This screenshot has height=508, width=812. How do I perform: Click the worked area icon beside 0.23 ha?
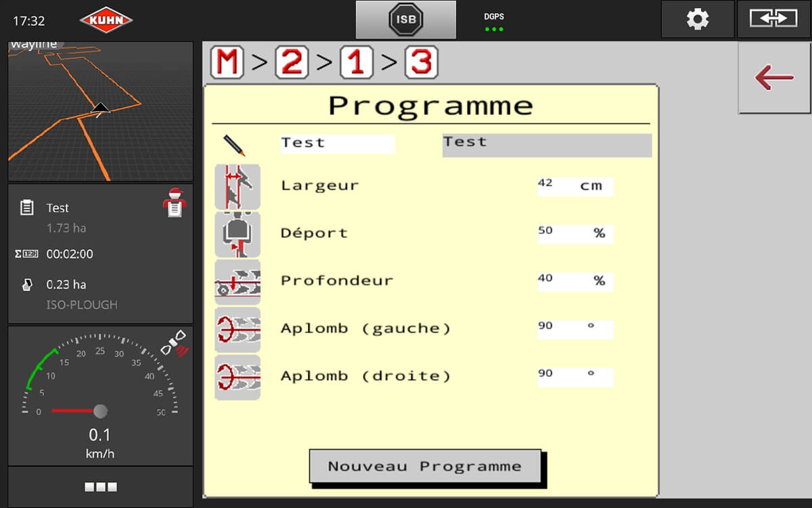point(26,284)
